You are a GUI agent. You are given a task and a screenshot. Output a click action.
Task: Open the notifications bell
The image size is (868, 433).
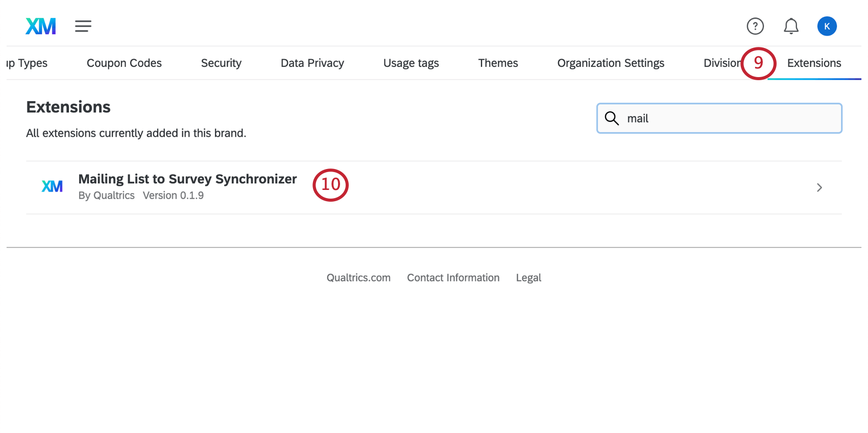pyautogui.click(x=791, y=26)
